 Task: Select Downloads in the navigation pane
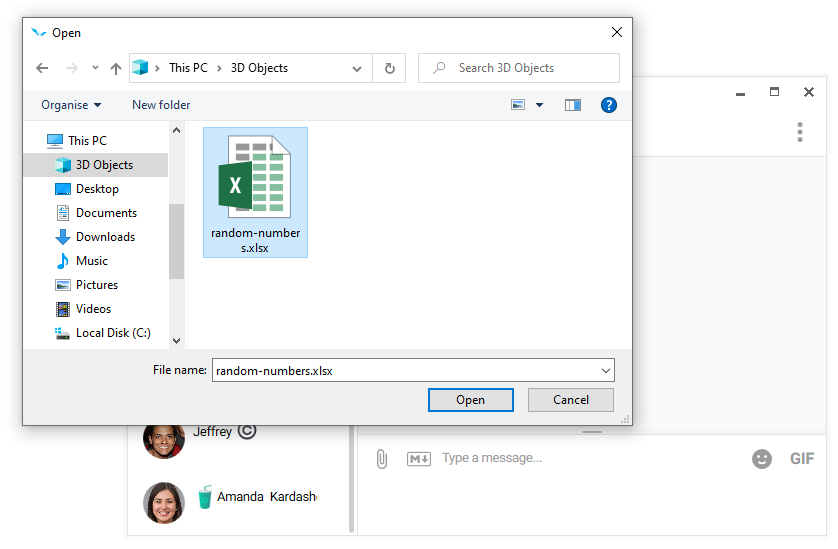[105, 237]
